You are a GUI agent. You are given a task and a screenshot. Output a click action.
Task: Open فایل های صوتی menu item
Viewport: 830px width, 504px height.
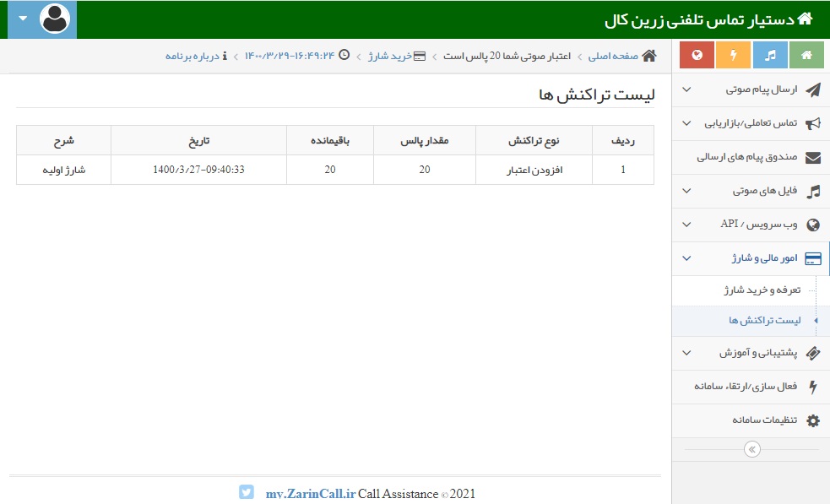pos(751,191)
